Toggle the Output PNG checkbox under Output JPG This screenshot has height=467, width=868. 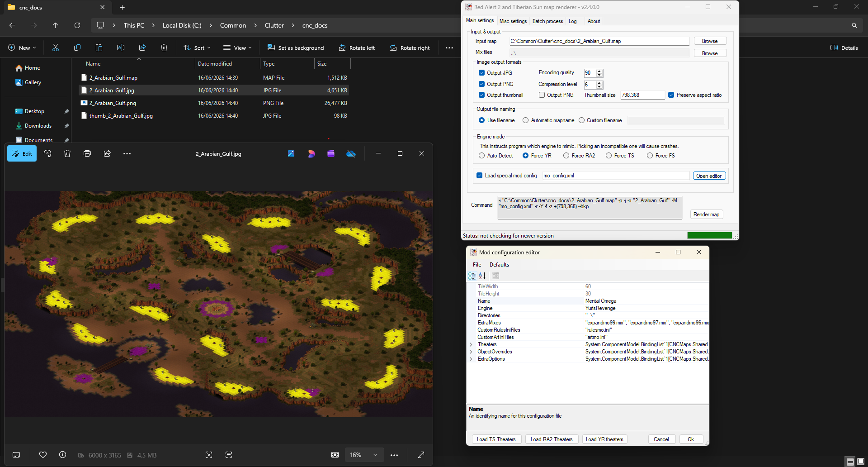tap(481, 84)
